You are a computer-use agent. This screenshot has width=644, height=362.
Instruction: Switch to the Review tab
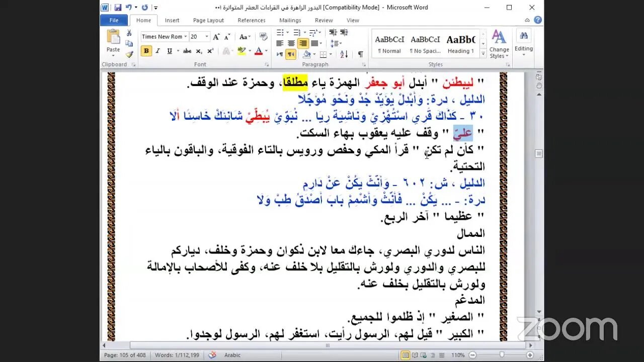point(324,20)
